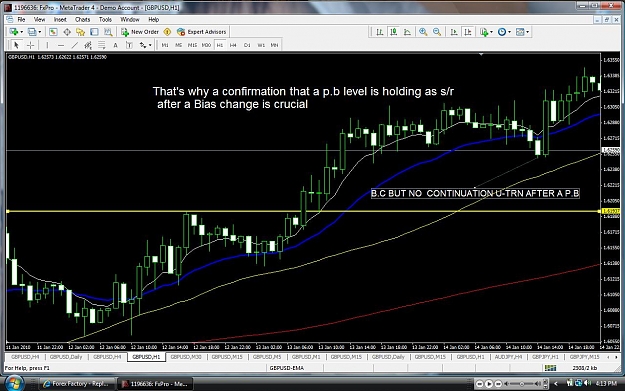Switch chart to W1 timeframe
Screen dimensions: 625x391
tap(261, 45)
